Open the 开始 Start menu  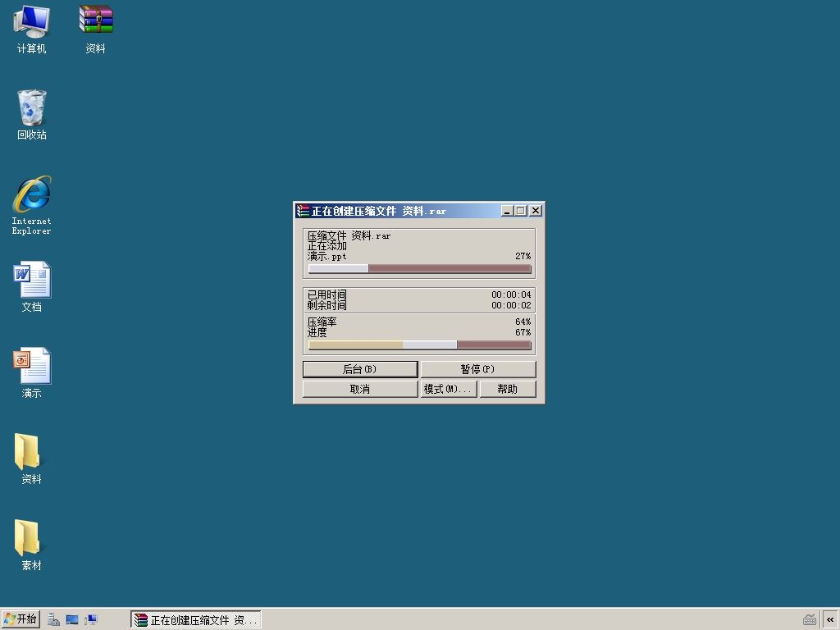tap(21, 619)
